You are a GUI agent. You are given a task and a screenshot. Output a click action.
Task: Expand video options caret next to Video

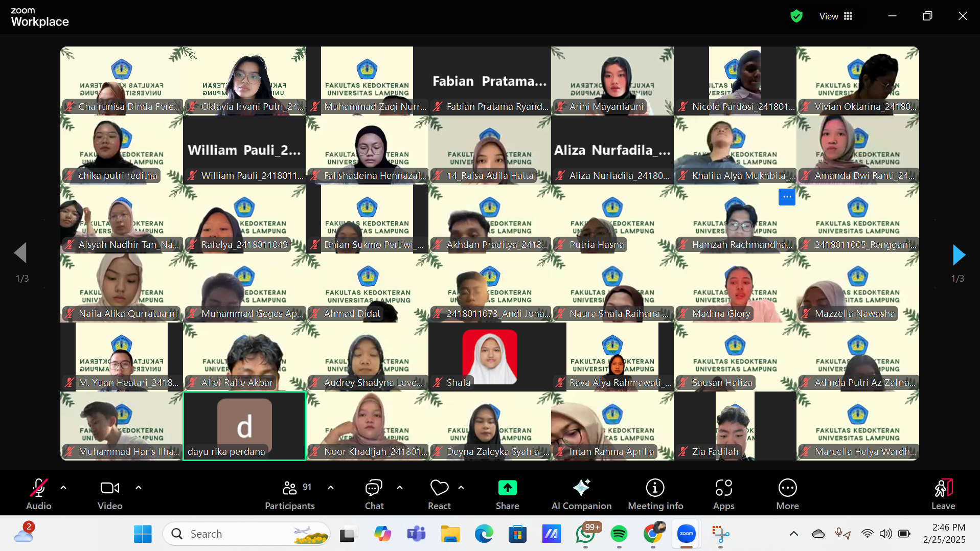[x=139, y=488]
